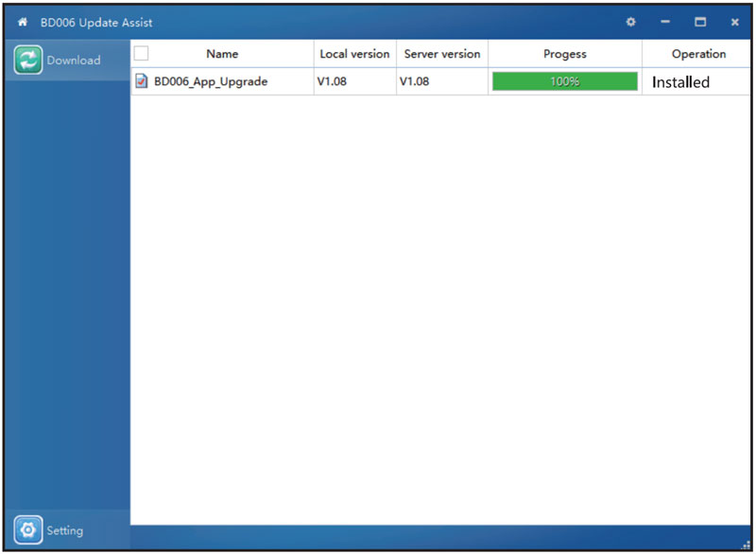The width and height of the screenshot is (756, 554).
Task: Sort by Local version column header
Action: pyautogui.click(x=355, y=54)
